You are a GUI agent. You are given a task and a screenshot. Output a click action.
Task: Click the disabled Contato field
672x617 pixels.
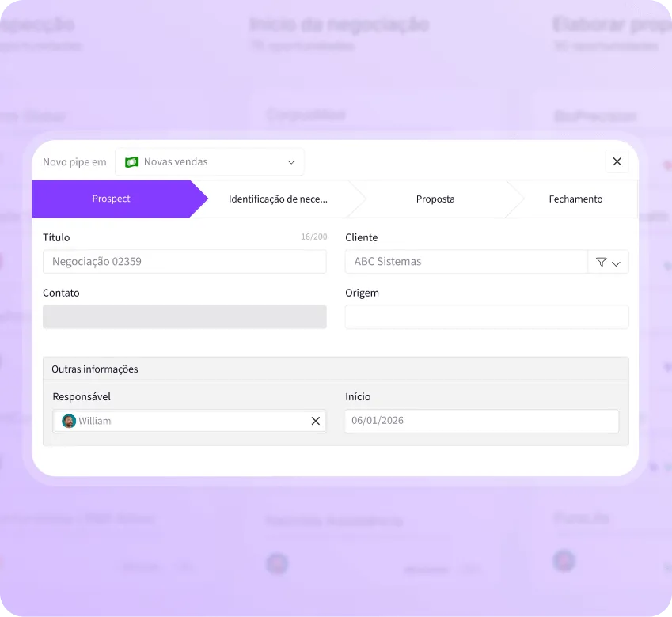click(184, 316)
